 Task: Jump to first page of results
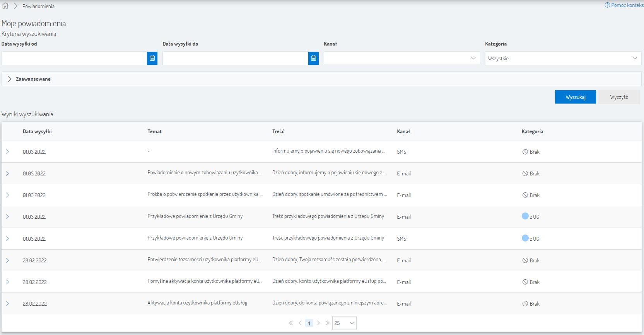pyautogui.click(x=291, y=323)
